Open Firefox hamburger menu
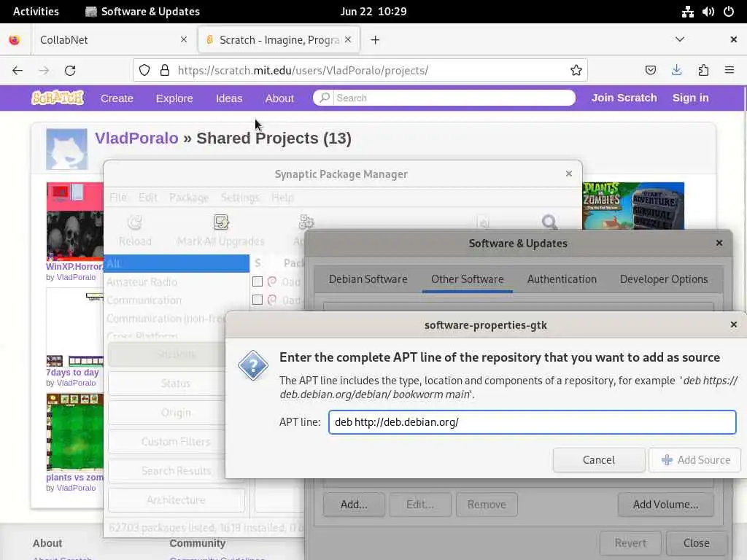 [729, 70]
